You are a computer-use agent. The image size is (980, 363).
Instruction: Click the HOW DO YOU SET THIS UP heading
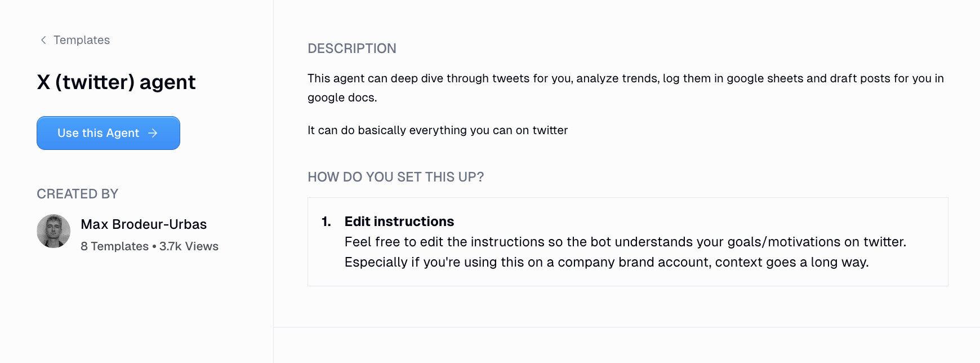point(395,177)
